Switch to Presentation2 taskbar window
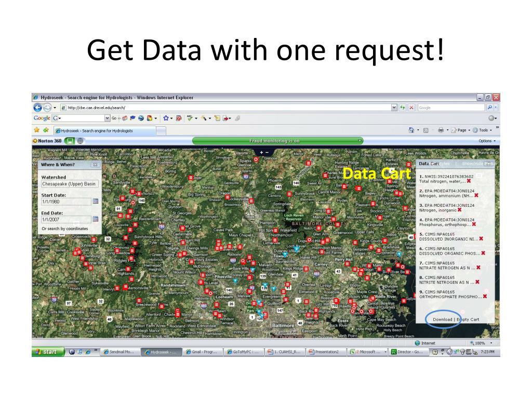 [326, 352]
